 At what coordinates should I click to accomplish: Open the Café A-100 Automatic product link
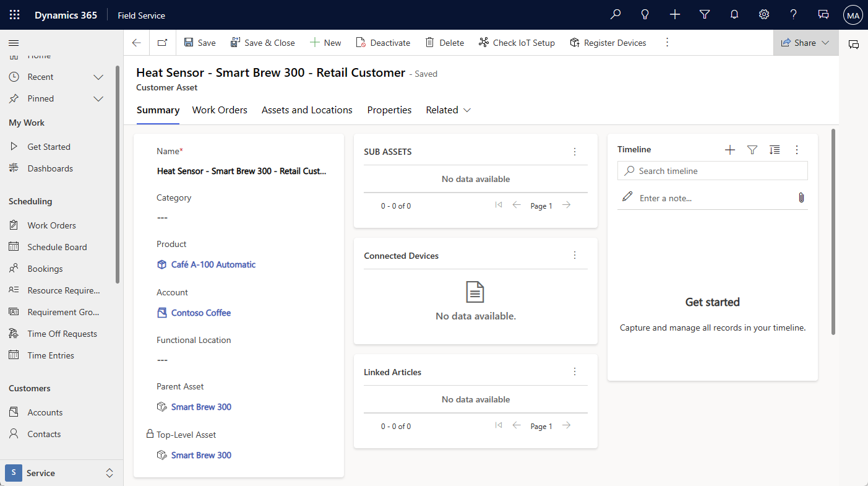tap(213, 264)
